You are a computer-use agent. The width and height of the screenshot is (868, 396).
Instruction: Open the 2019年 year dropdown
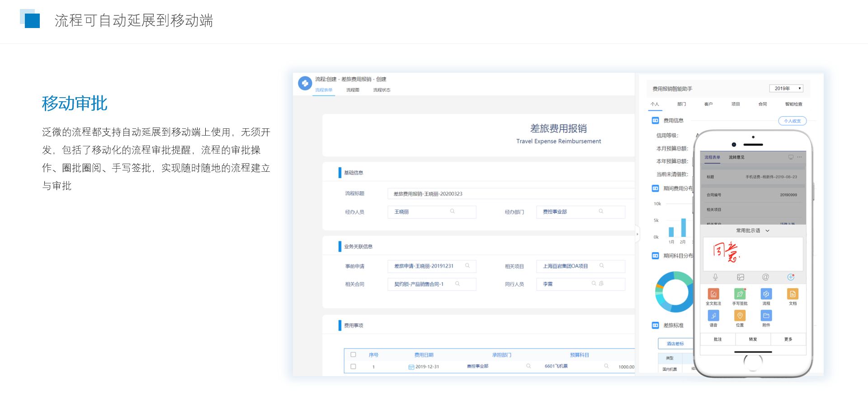pyautogui.click(x=786, y=89)
